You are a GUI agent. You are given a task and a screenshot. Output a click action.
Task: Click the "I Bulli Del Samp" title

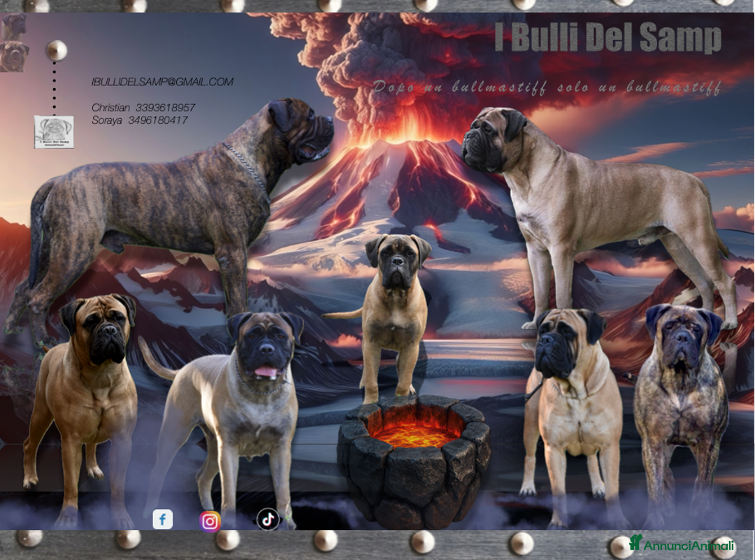point(607,38)
